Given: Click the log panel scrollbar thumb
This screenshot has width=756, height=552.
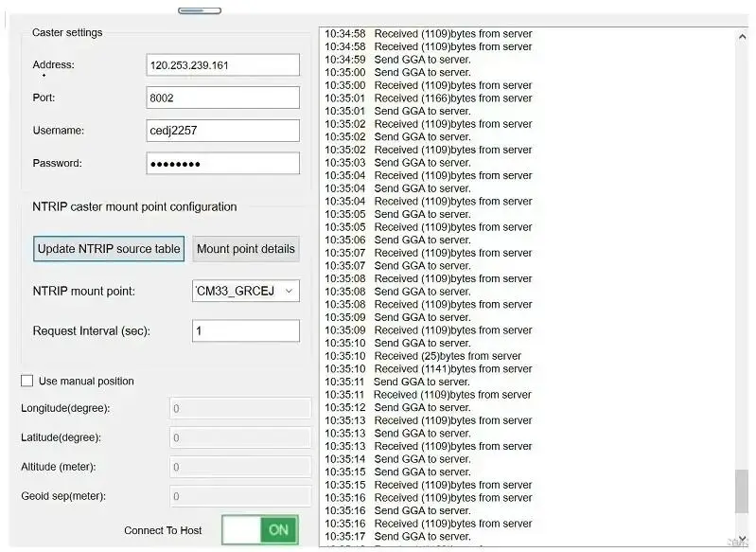Looking at the screenshot, I should click(741, 490).
